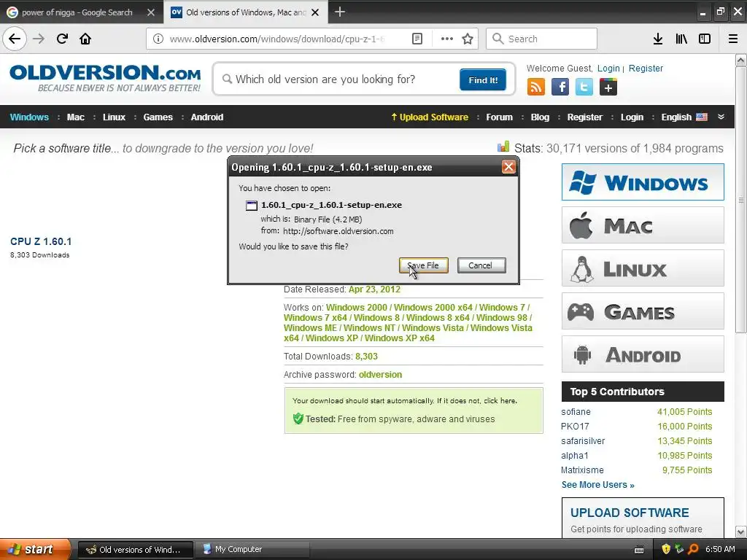Bookmark this page with the star icon

click(x=468, y=39)
